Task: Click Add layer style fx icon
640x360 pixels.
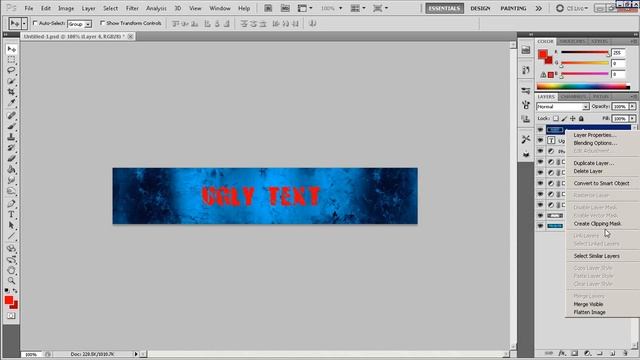Action: 562,353
